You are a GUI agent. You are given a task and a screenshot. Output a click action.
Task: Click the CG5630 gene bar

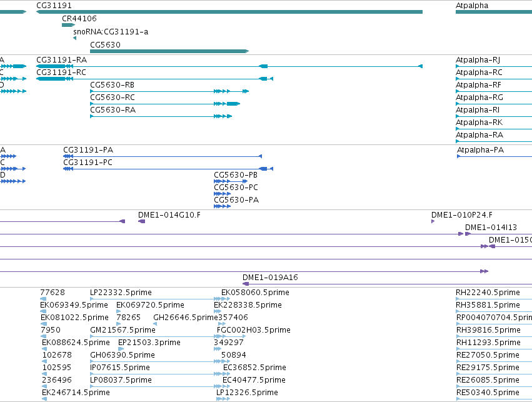tap(169, 51)
